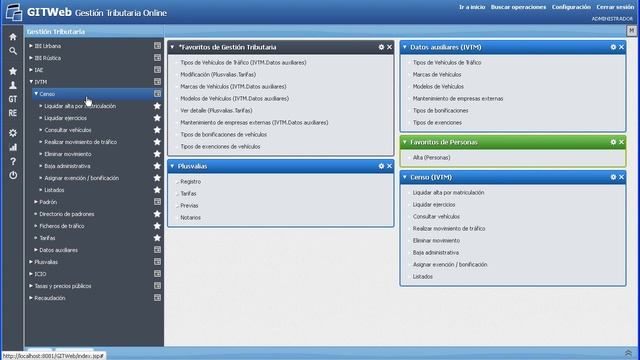Click the M button at top right
Screen dimensions: 640x360
(631, 31)
